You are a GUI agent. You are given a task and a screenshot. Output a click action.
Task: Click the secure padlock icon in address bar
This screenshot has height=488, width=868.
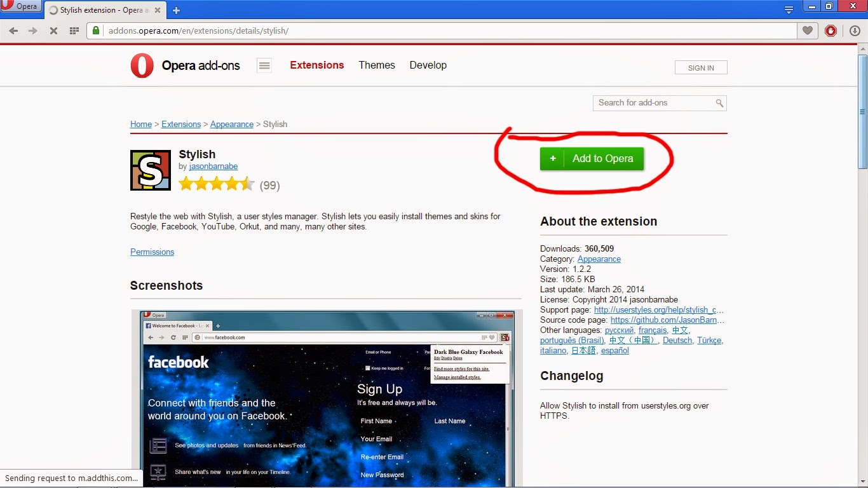[96, 30]
